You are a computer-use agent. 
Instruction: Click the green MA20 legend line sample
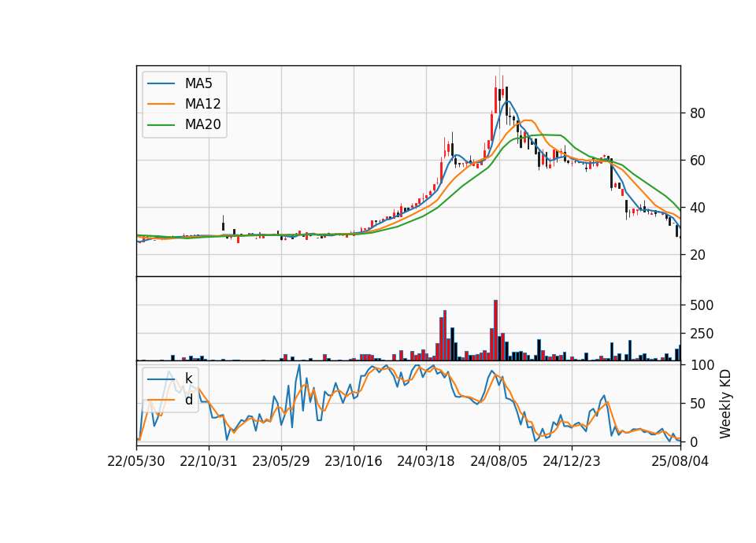click(x=161, y=125)
